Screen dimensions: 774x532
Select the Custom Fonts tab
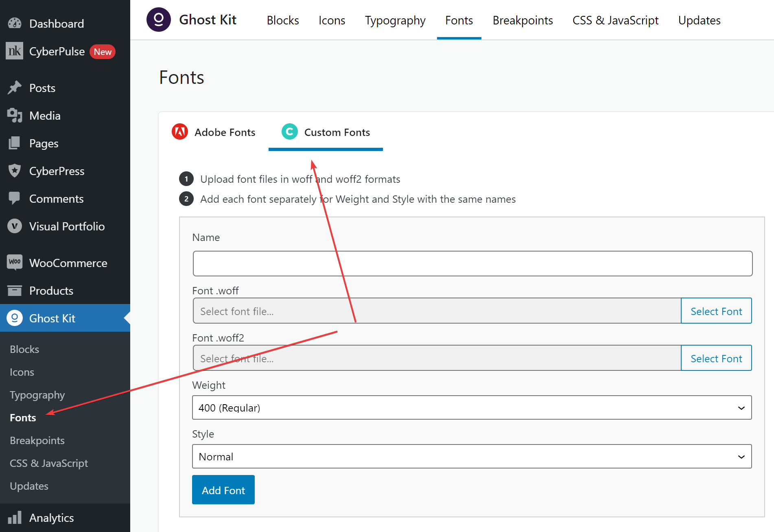tap(326, 132)
